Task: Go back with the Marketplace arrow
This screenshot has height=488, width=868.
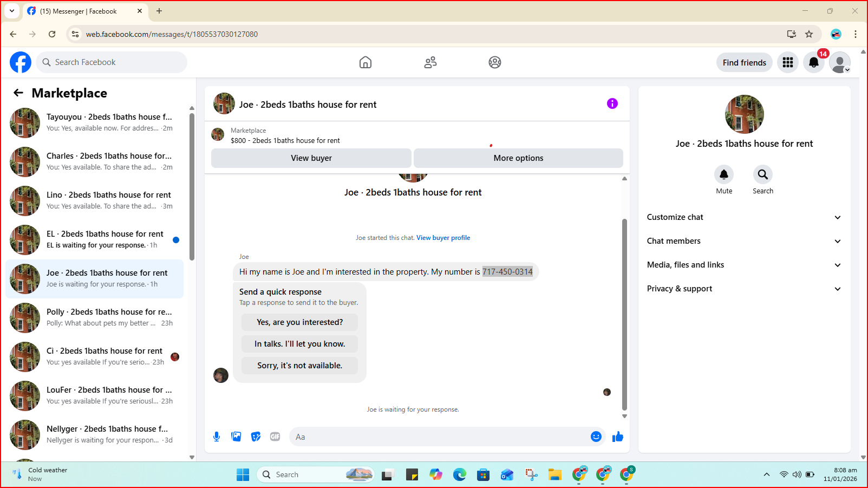Action: pos(18,93)
